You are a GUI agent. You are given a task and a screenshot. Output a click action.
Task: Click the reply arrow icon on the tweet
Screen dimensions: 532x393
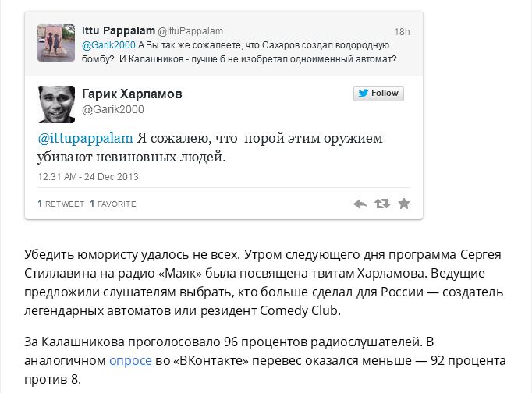[x=360, y=204]
